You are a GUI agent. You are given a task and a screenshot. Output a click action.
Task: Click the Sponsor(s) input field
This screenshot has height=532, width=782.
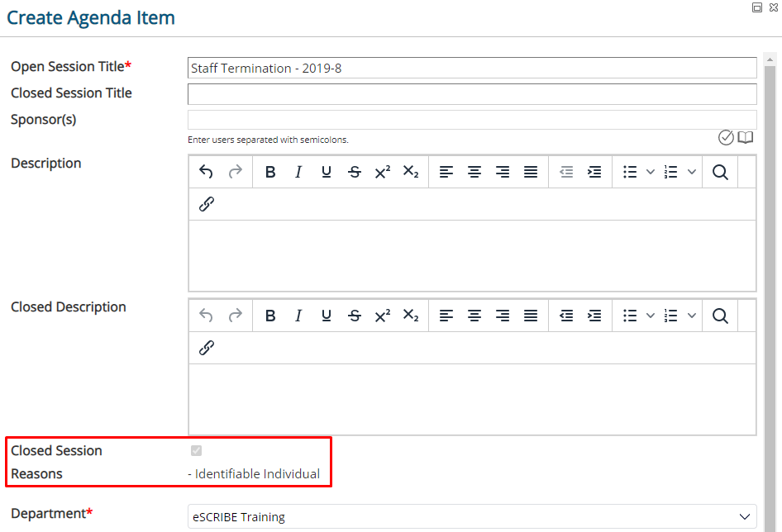472,120
